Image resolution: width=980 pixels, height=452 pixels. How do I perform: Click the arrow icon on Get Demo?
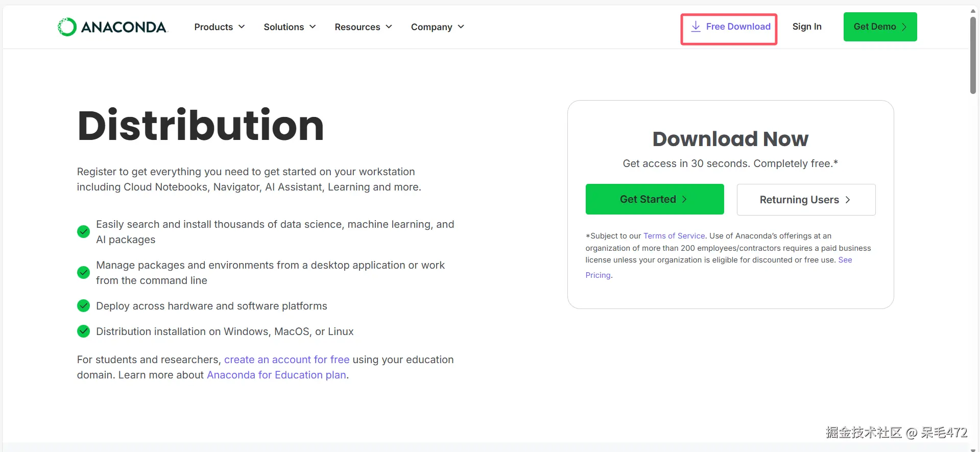pyautogui.click(x=904, y=27)
